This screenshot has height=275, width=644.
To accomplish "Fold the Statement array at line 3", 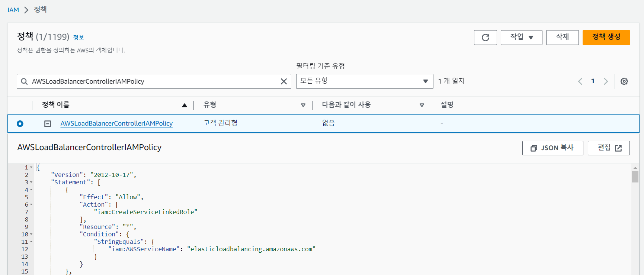I will coord(31,182).
